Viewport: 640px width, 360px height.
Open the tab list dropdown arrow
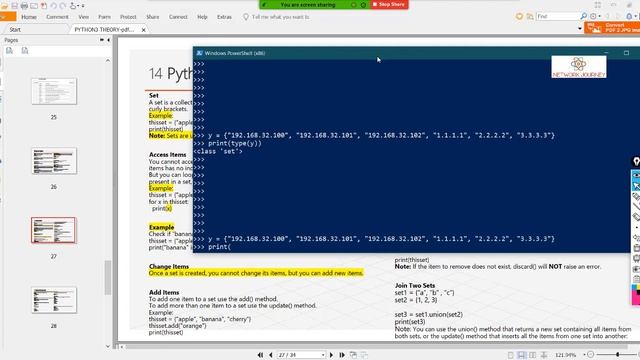click(580, 29)
